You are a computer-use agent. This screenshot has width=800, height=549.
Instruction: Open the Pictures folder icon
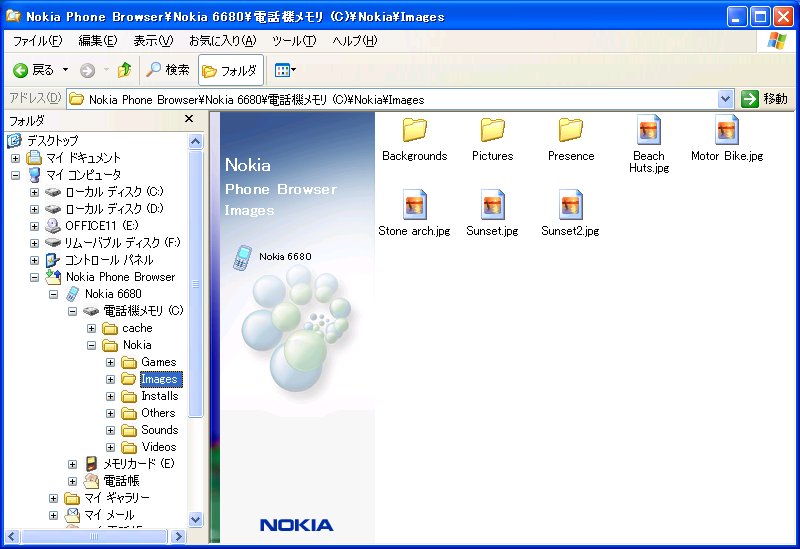[x=492, y=129]
